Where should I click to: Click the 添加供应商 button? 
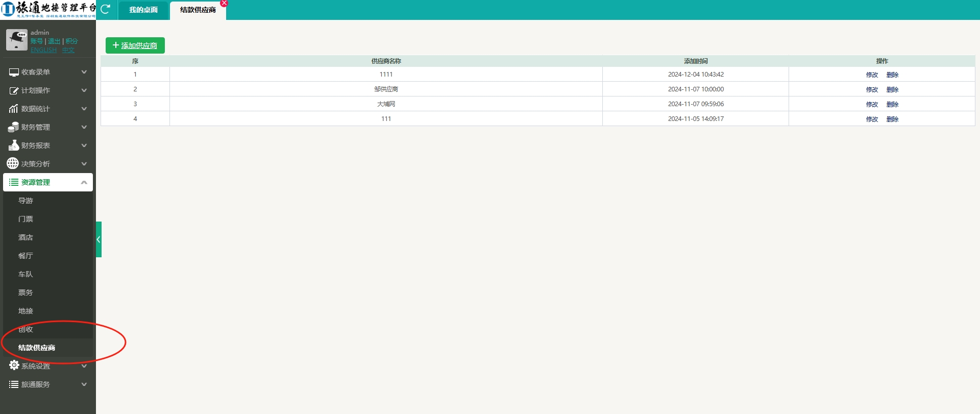135,45
